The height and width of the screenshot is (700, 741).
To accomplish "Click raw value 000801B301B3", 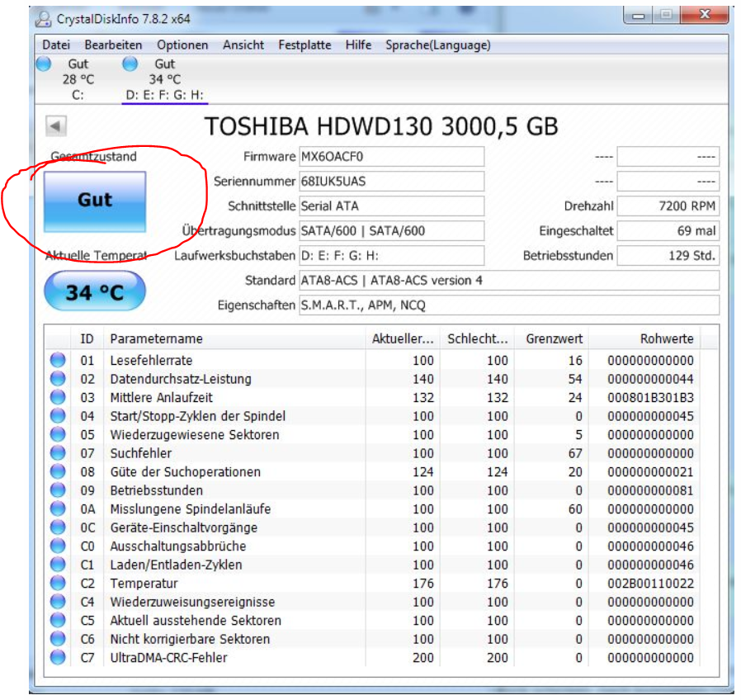I will tap(651, 398).
